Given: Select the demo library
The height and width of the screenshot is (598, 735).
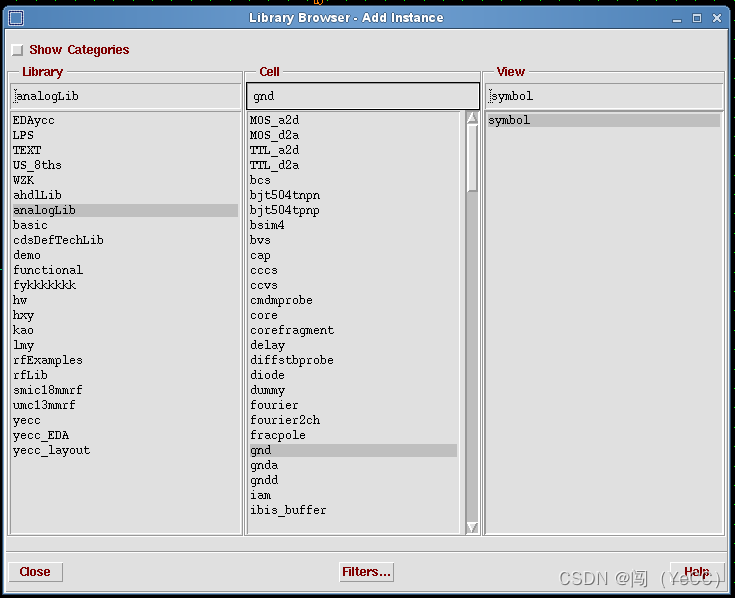Looking at the screenshot, I should (x=27, y=255).
